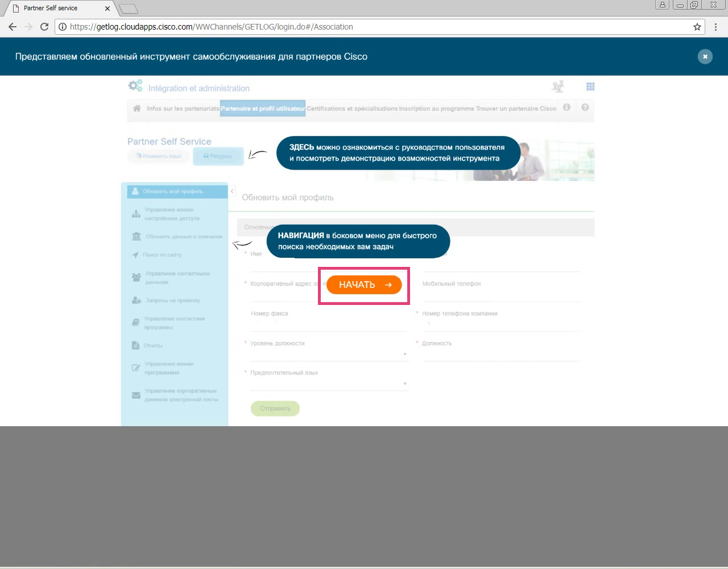Viewport: 728px width, 569px height.
Task: Click the Chrome user profile icon
Action: tap(663, 5)
